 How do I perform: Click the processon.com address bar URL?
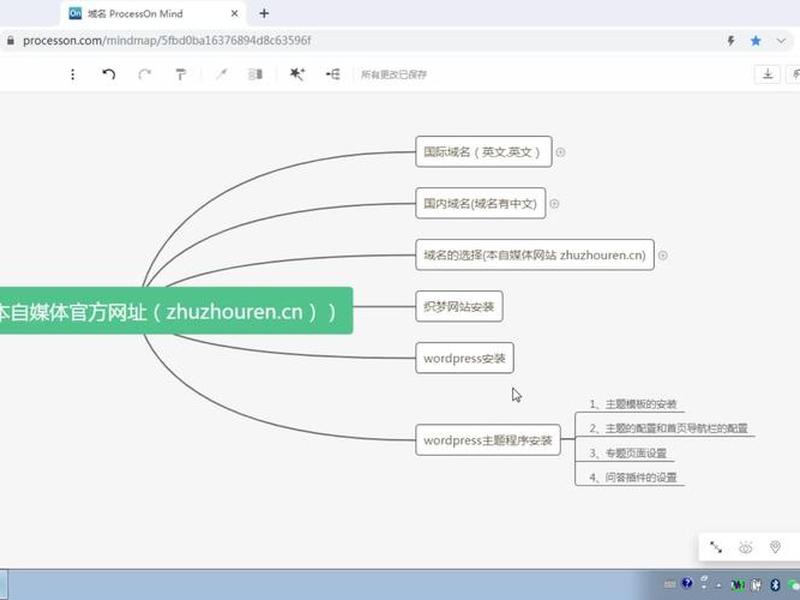[166, 41]
